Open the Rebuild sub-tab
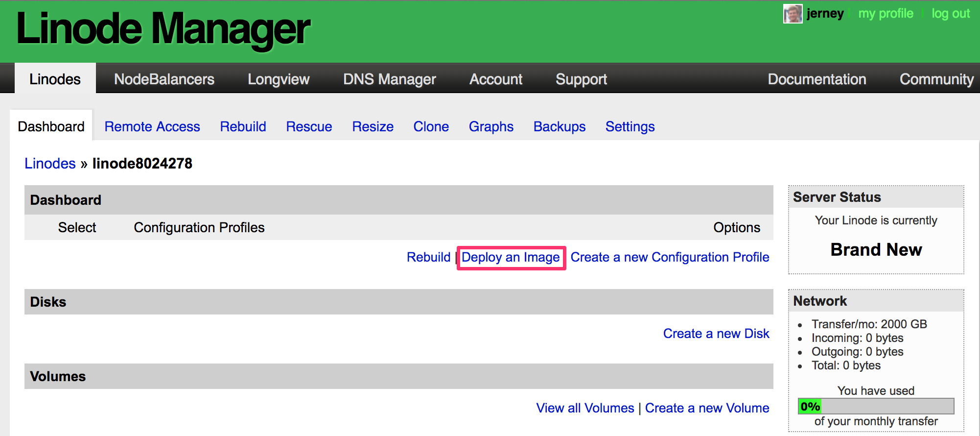The width and height of the screenshot is (980, 436). tap(243, 126)
